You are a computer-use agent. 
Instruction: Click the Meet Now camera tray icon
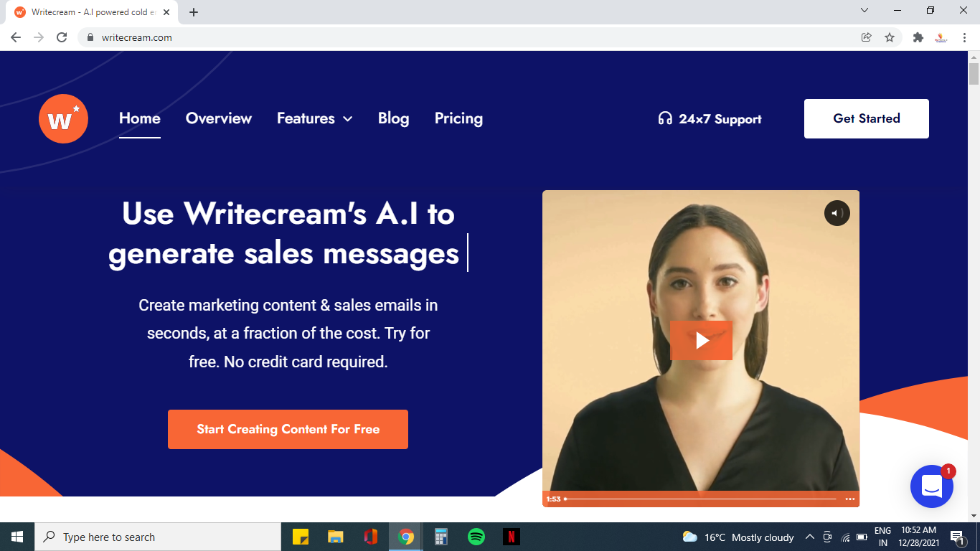coord(827,537)
